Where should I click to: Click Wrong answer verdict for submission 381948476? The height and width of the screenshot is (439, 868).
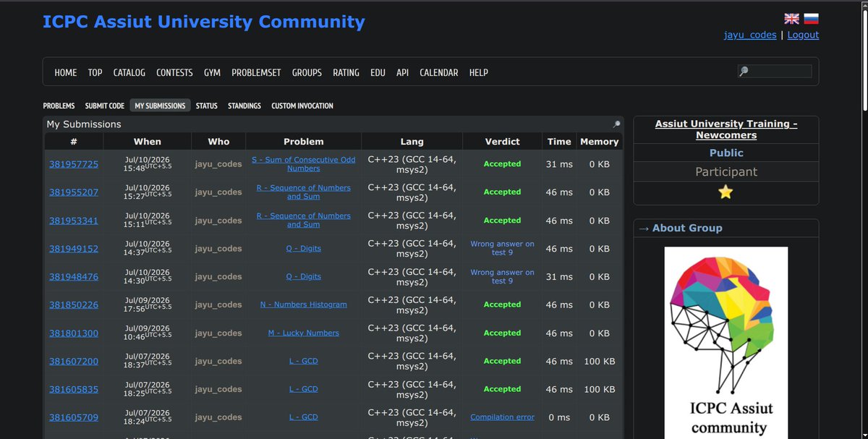(x=503, y=277)
